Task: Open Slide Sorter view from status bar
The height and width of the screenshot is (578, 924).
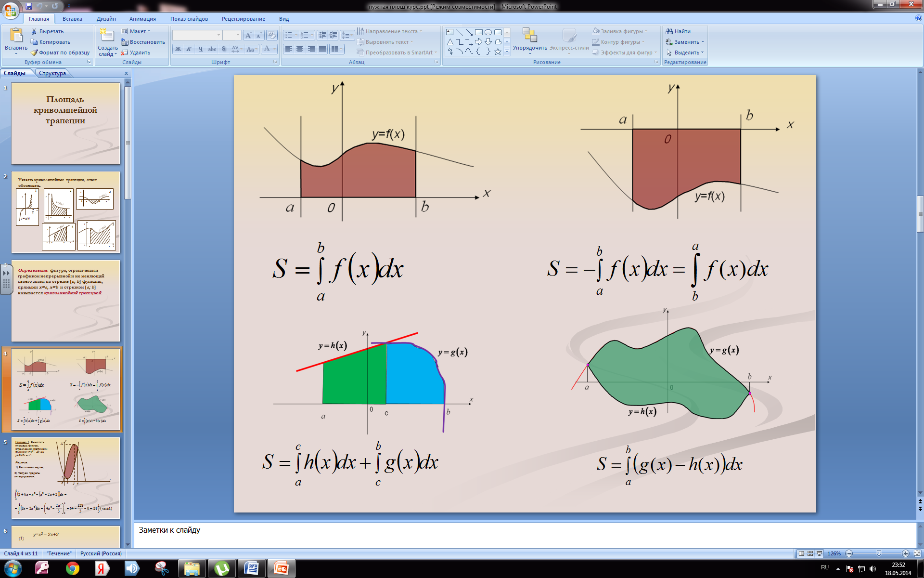Action: (810, 553)
